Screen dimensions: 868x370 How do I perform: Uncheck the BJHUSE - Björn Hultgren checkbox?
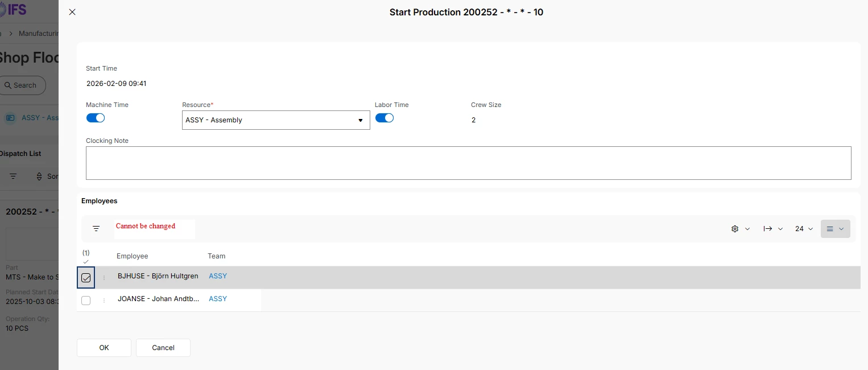(x=86, y=278)
